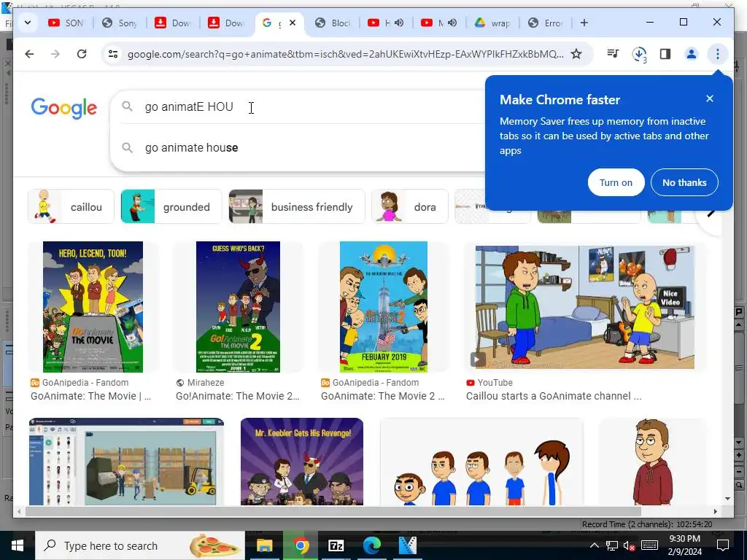Click the address bar URL

pyautogui.click(x=345, y=54)
